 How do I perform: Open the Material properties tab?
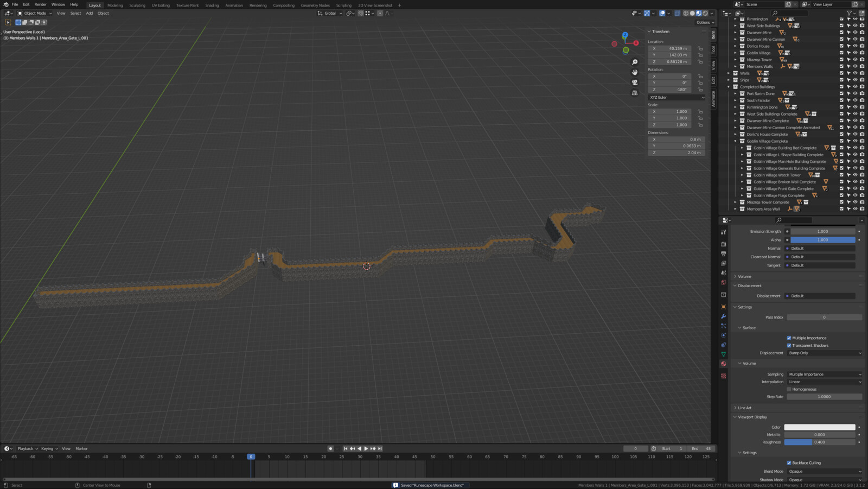point(724,364)
